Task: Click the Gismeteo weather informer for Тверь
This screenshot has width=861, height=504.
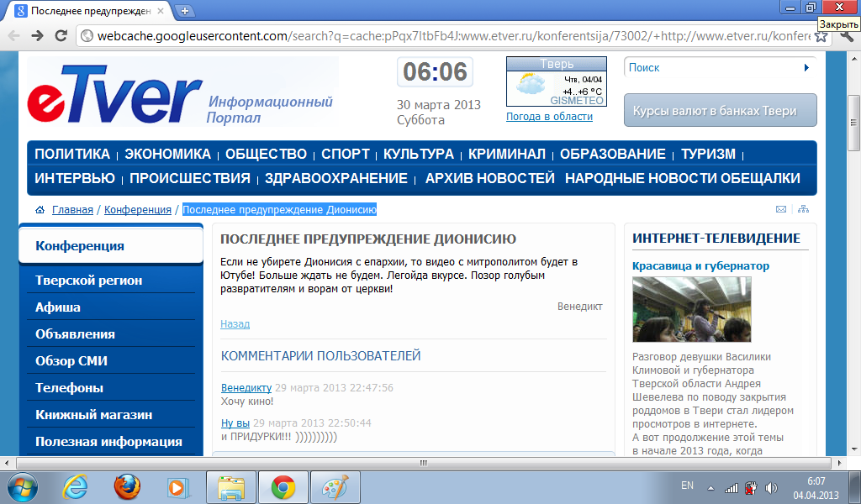Action: coord(557,80)
